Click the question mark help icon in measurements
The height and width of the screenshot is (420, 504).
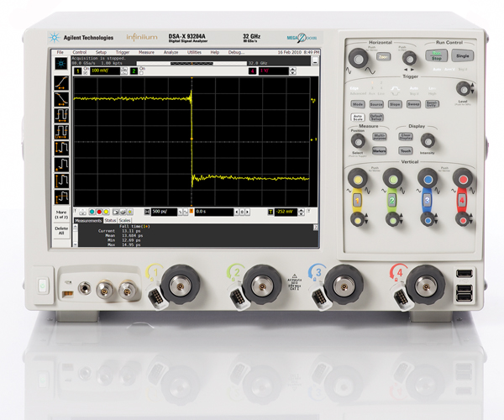click(x=316, y=227)
